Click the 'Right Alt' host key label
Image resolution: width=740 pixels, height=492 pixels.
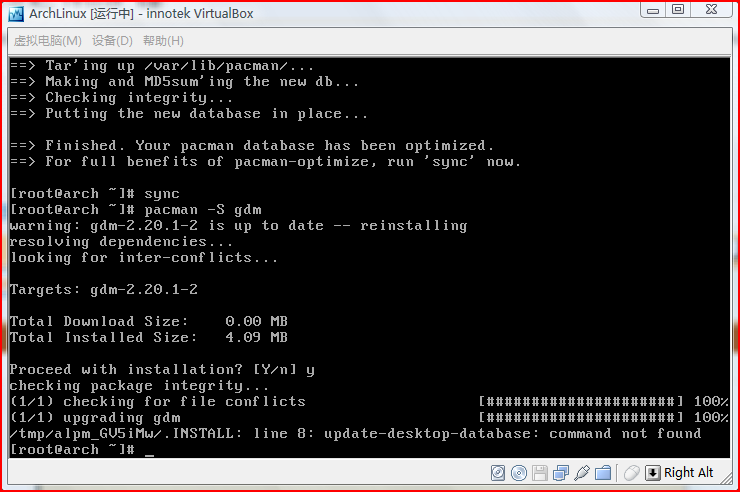[x=689, y=473]
